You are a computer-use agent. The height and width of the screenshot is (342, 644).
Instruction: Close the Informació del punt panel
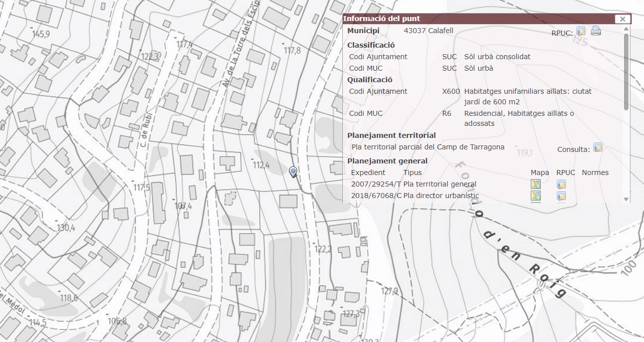point(622,19)
